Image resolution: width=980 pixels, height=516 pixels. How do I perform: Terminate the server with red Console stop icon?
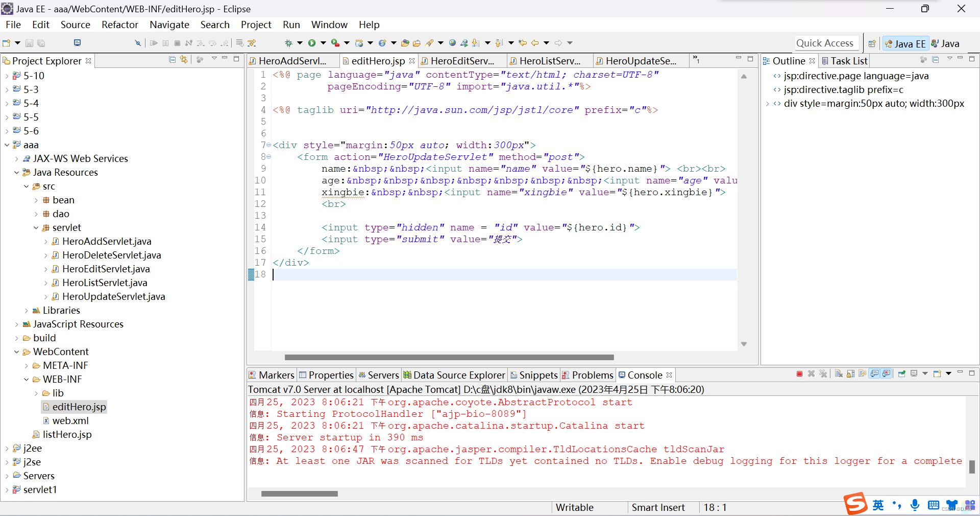799,374
